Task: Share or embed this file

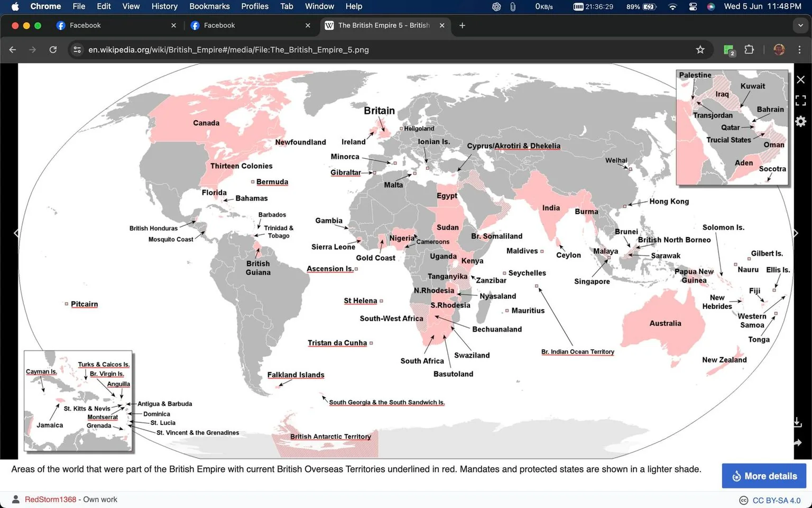Action: coord(798,442)
